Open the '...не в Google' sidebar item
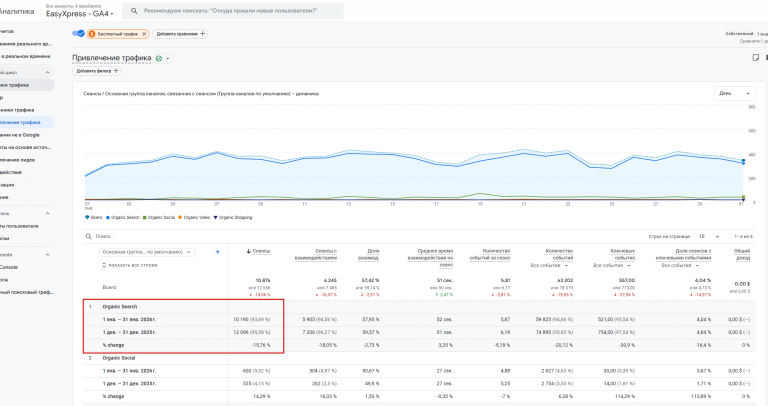The width and height of the screenshot is (768, 406). click(x=22, y=135)
